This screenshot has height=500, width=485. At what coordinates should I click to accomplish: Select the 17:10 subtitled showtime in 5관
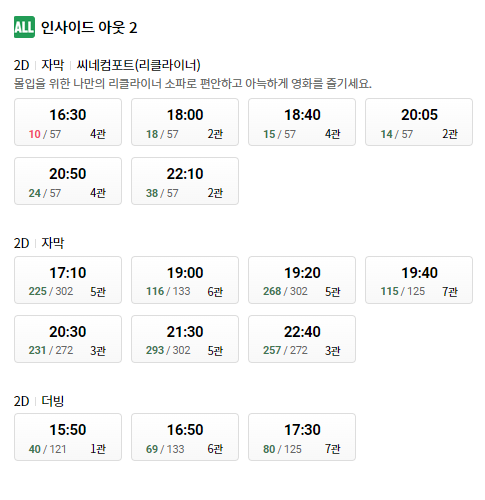(x=68, y=280)
